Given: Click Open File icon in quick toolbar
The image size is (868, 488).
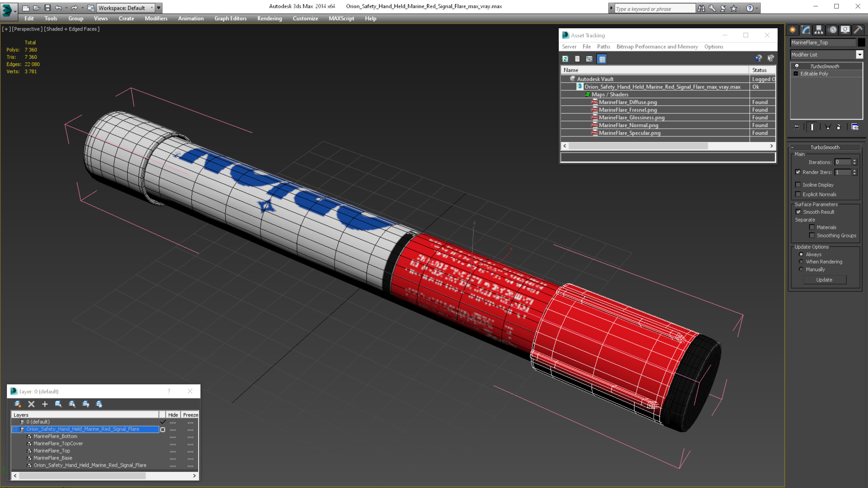Looking at the screenshot, I should [36, 8].
